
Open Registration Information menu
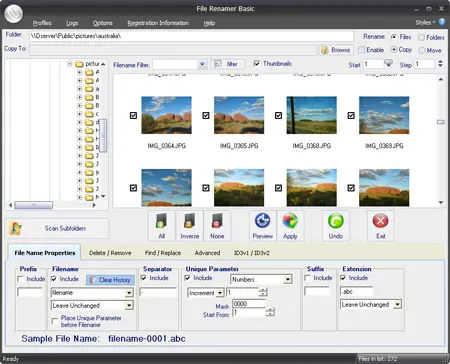tap(158, 23)
